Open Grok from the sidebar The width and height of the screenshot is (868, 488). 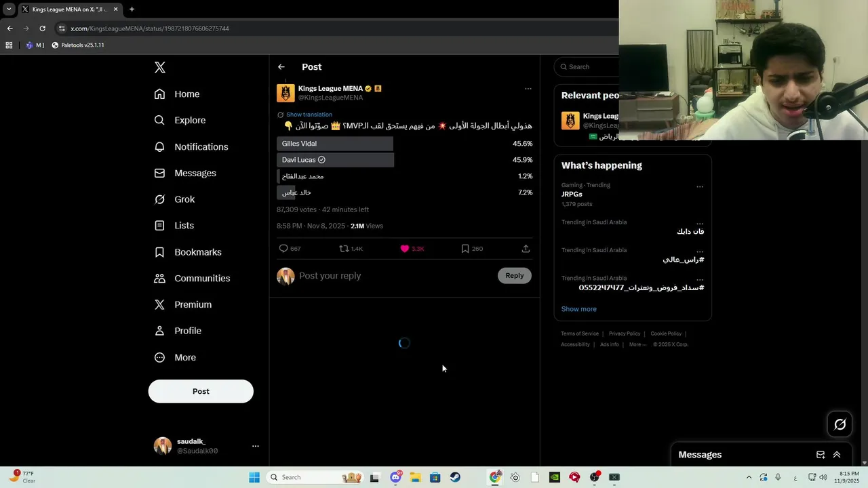point(174,199)
